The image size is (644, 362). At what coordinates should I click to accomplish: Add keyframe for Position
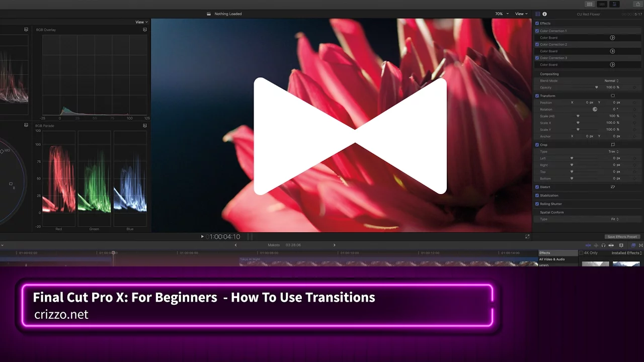point(635,103)
